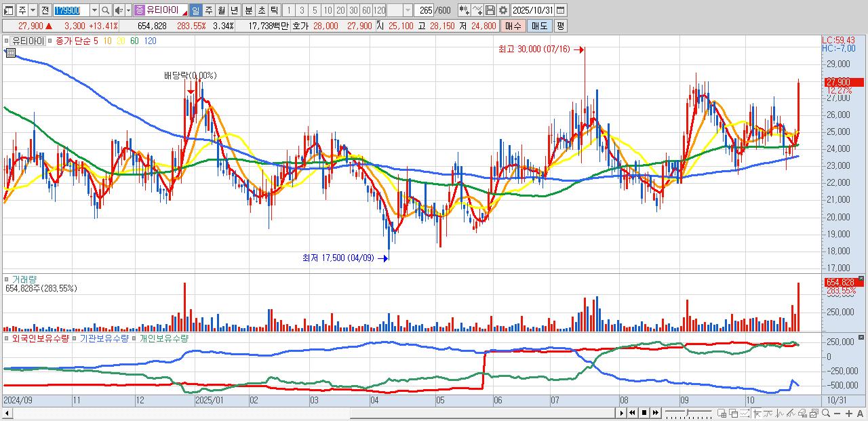This screenshot has height=421, width=868.
Task: Click the 매도 sell button
Action: [x=540, y=26]
